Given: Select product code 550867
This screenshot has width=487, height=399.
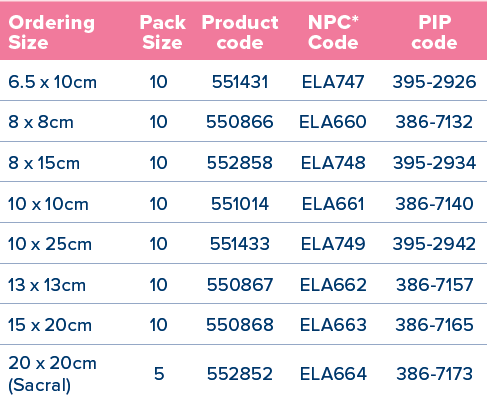Looking at the screenshot, I should click(240, 285).
